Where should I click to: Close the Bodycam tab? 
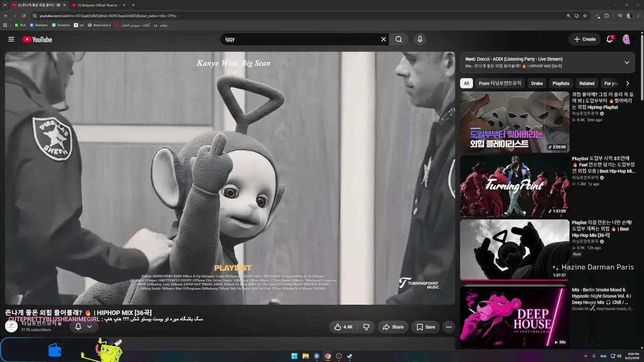click(124, 5)
